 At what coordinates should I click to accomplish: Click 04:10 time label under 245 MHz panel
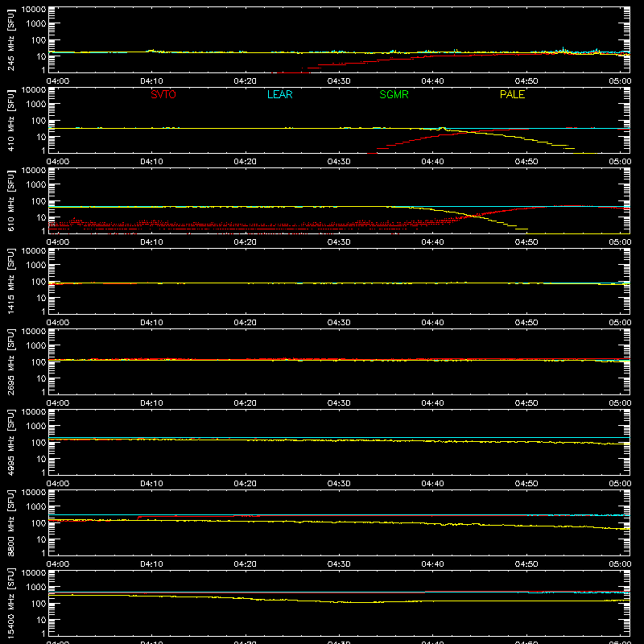[151, 81]
